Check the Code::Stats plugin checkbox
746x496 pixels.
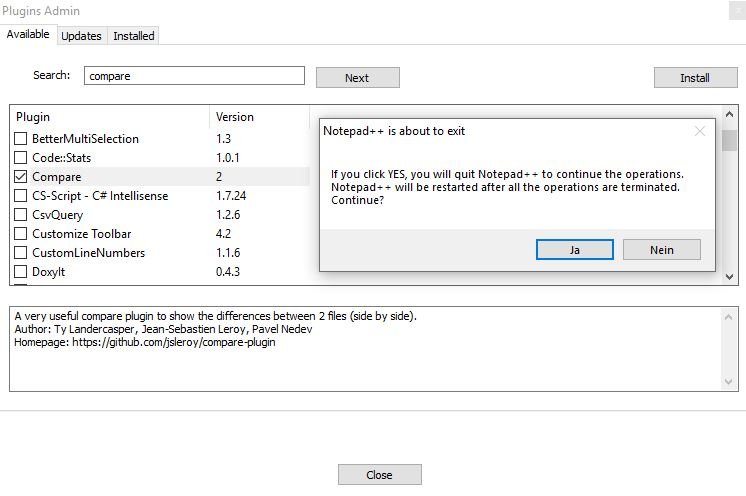point(21,158)
